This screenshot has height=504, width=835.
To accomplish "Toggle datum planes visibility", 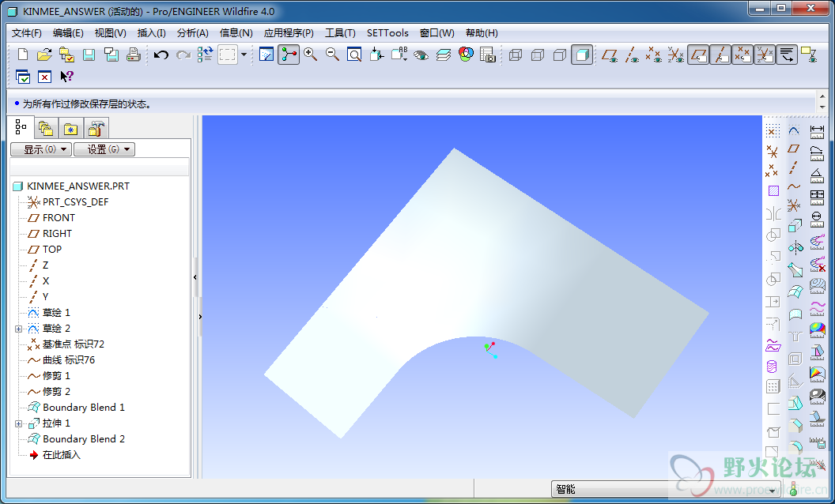I will tap(610, 55).
